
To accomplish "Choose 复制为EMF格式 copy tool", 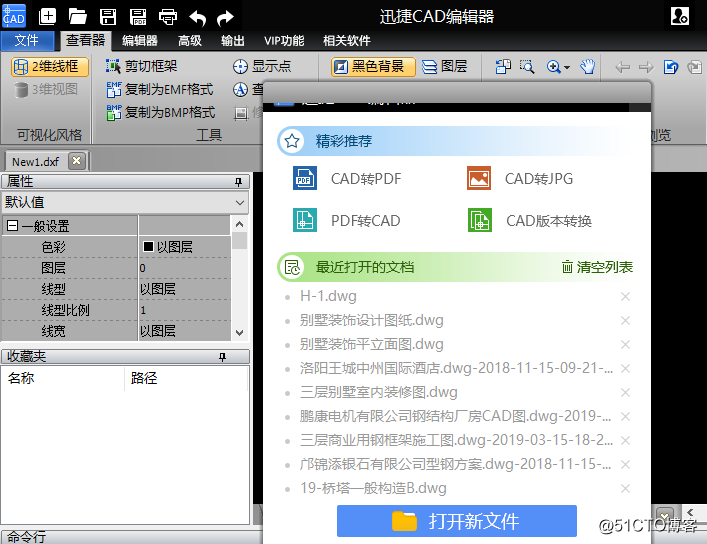I will click(160, 89).
